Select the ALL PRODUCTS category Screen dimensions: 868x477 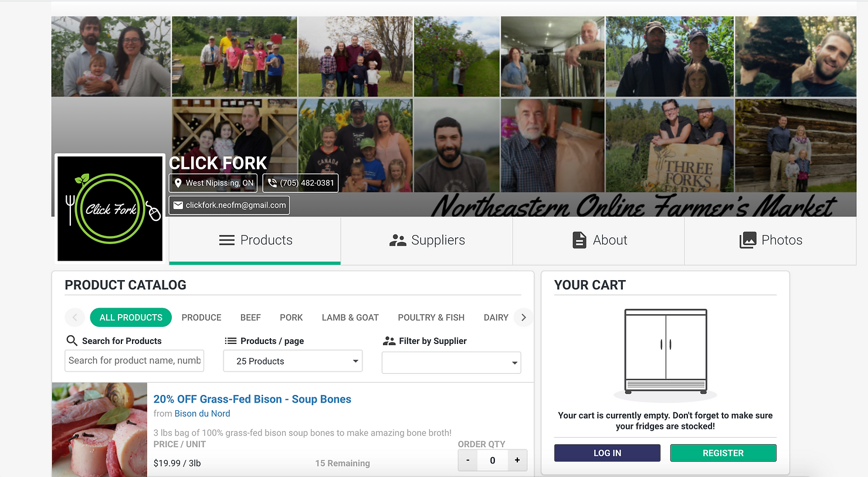[x=131, y=317]
